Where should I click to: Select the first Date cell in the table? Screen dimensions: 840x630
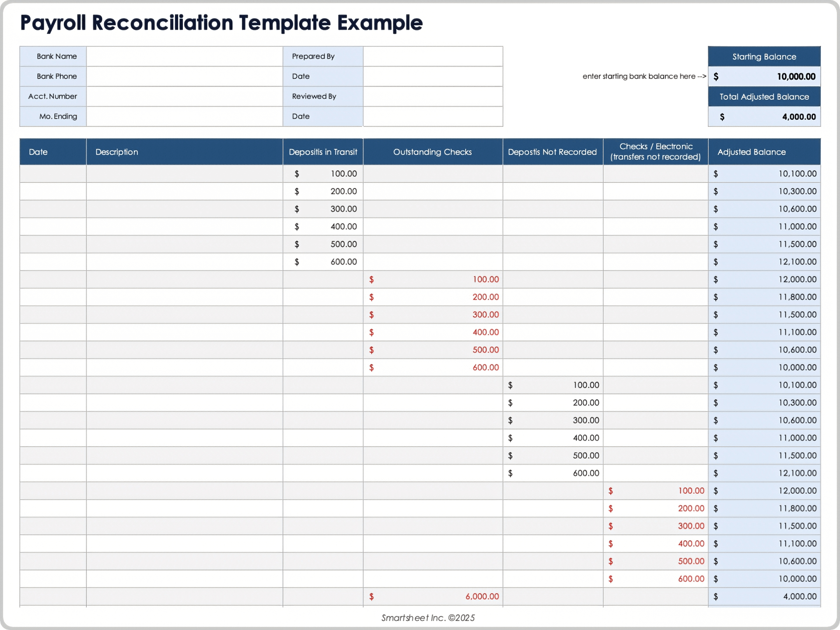pos(52,173)
